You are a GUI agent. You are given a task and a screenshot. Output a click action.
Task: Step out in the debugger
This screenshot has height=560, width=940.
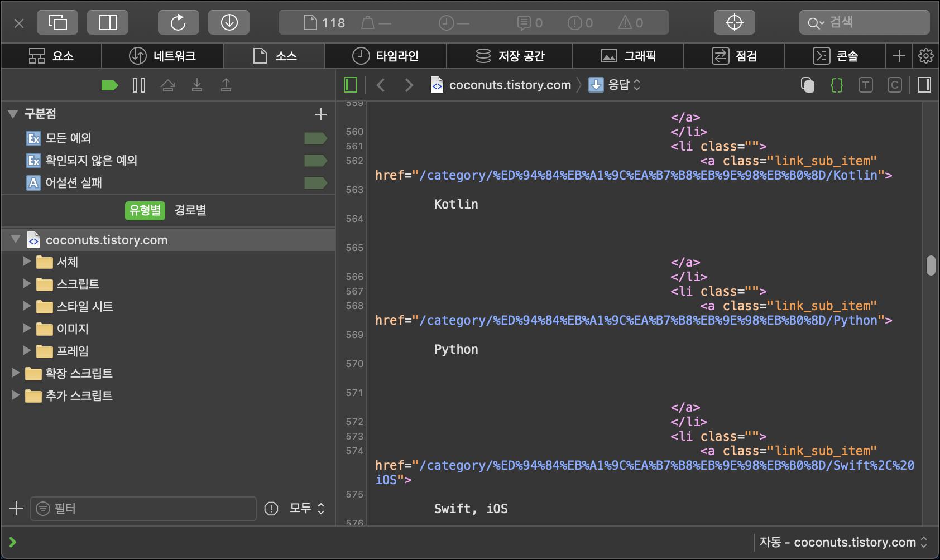pos(226,85)
